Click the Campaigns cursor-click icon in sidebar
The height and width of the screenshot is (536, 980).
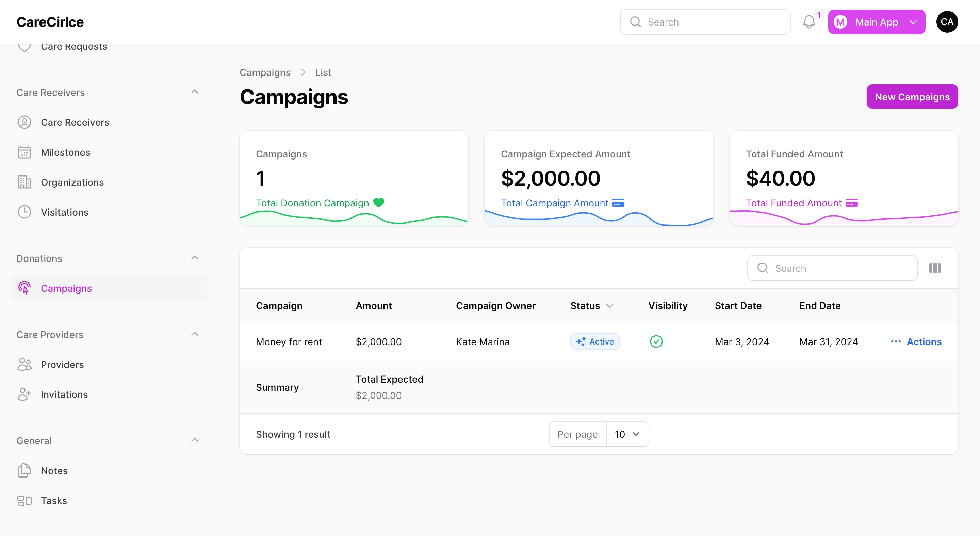pos(24,288)
